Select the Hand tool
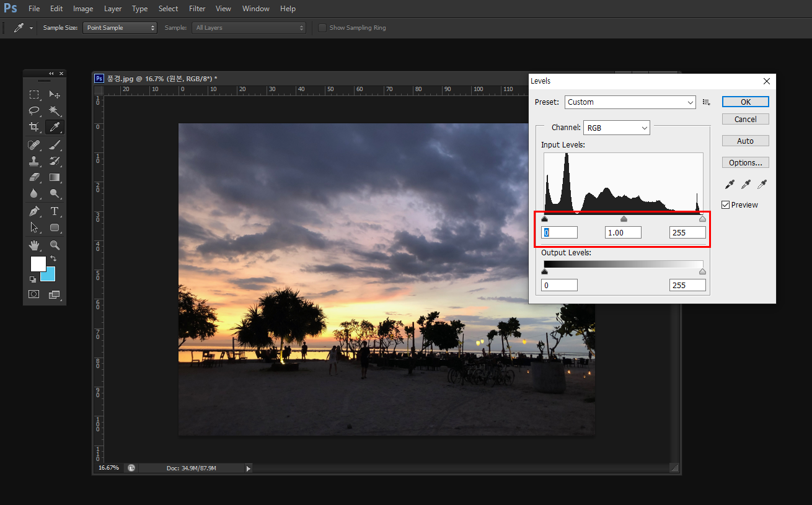The width and height of the screenshot is (812, 505). click(x=34, y=245)
